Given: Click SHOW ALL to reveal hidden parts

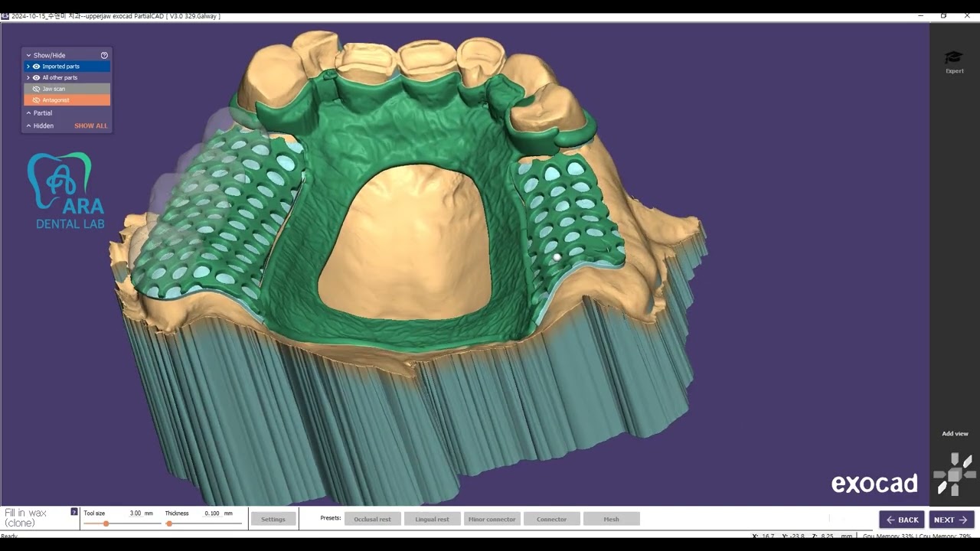Looking at the screenshot, I should click(91, 126).
